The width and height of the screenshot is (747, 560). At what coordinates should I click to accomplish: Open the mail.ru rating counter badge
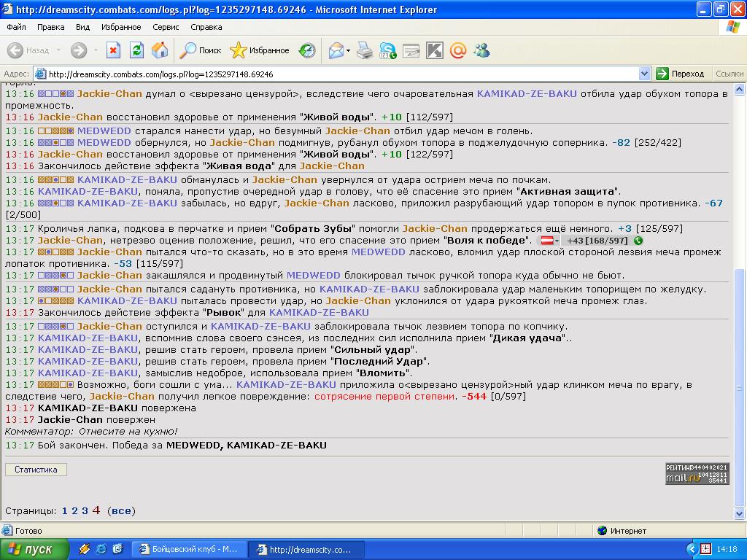tap(697, 473)
